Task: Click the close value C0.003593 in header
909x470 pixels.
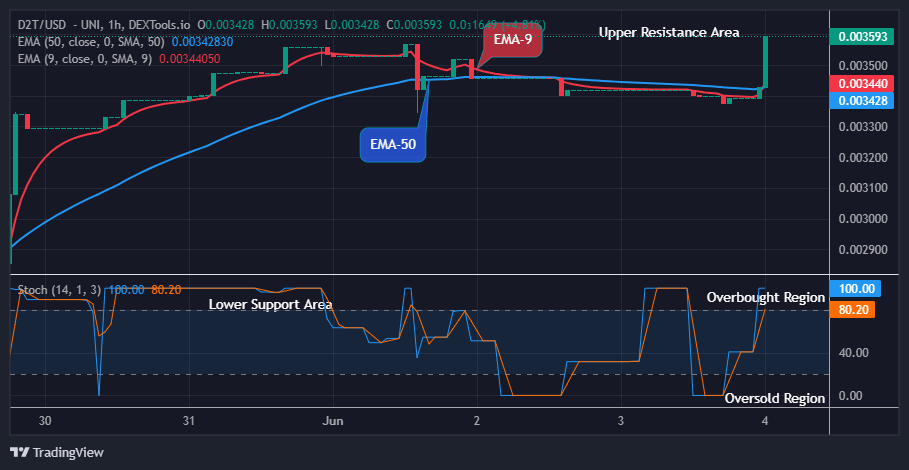Action: (414, 25)
